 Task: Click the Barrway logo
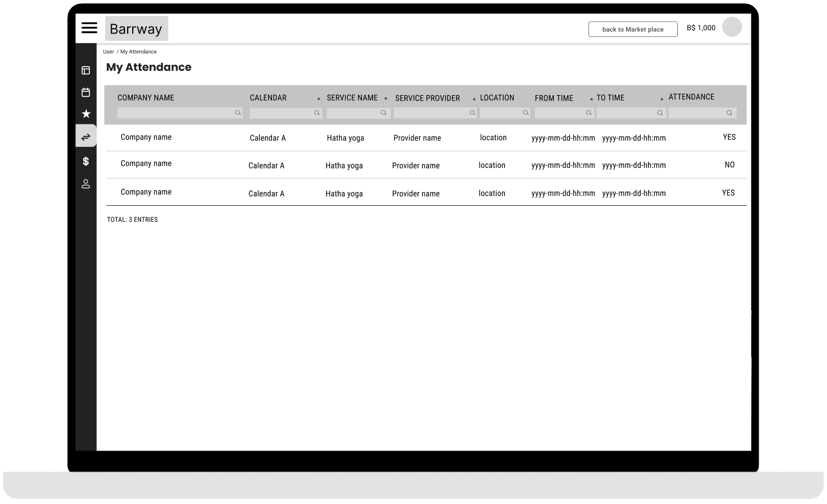point(137,29)
